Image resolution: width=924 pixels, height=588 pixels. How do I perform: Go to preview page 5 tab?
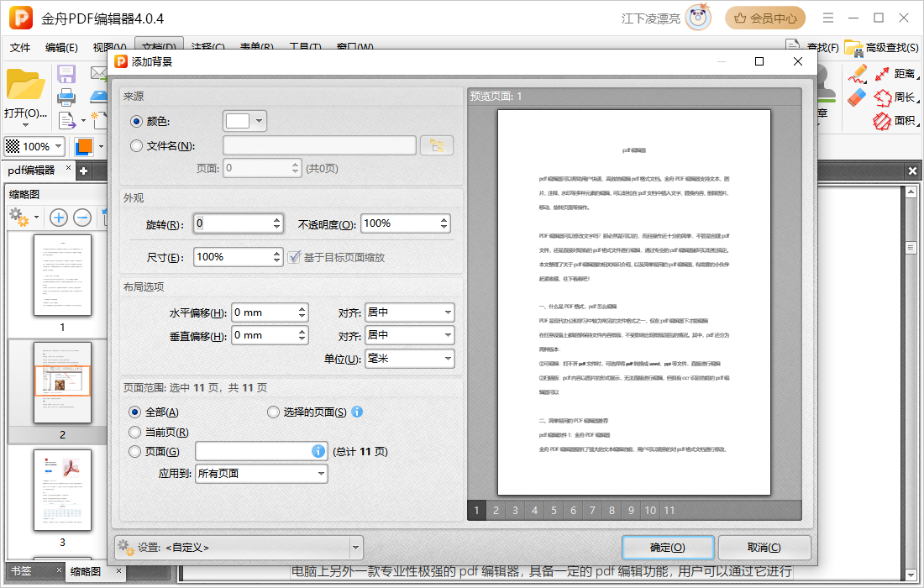[x=554, y=510]
